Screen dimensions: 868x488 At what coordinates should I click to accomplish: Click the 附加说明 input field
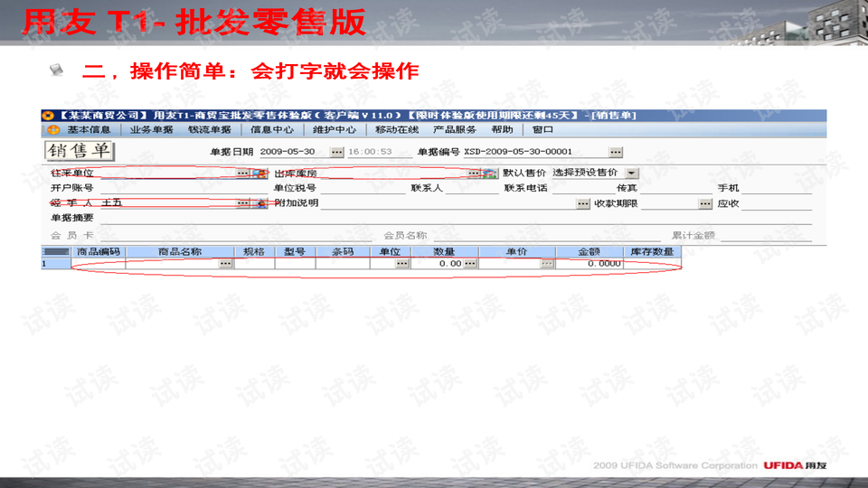tap(448, 203)
